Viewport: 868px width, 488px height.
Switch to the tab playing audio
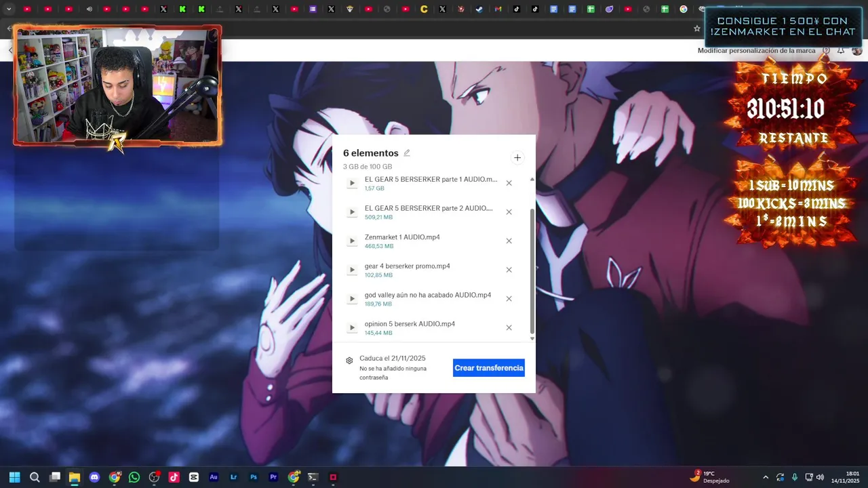tap(89, 9)
